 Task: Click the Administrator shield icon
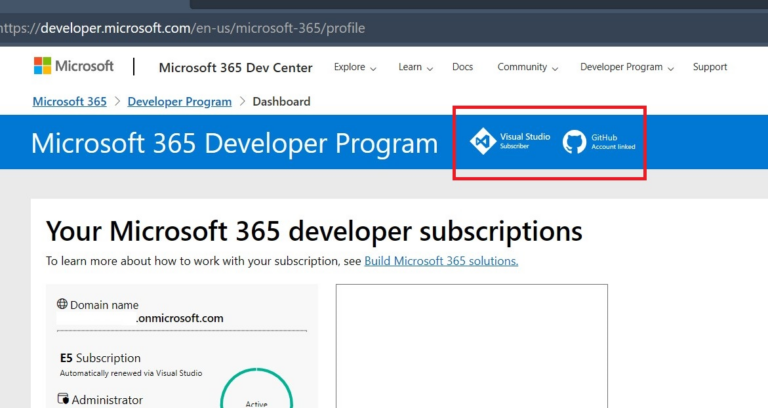[63, 399]
